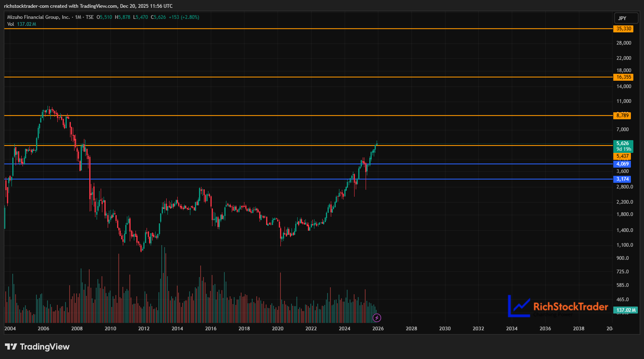Click the 2026 label on time axis
This screenshot has height=359, width=644.
(x=378, y=329)
